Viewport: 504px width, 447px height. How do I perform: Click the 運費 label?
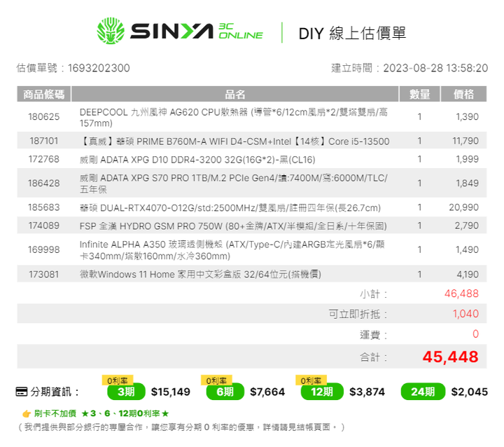[x=374, y=335]
